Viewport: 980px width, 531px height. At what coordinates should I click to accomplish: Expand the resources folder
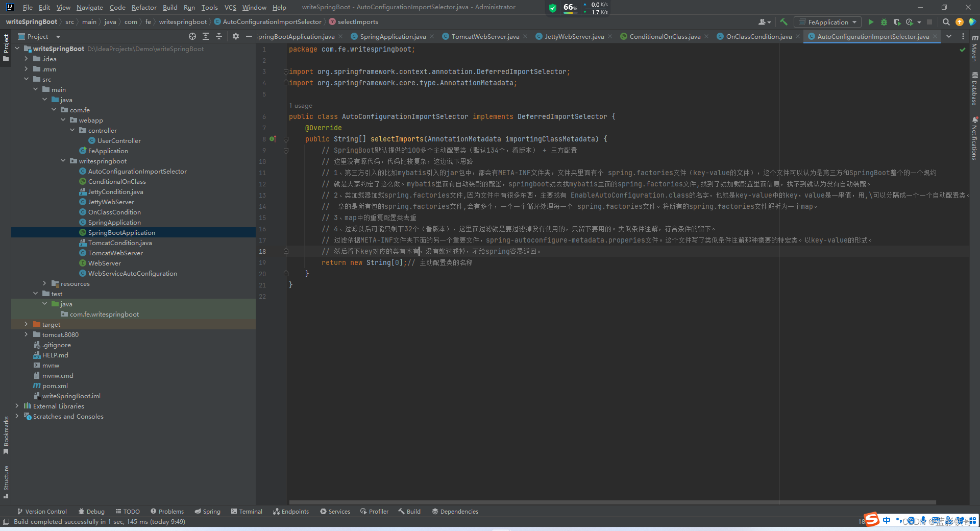click(44, 283)
